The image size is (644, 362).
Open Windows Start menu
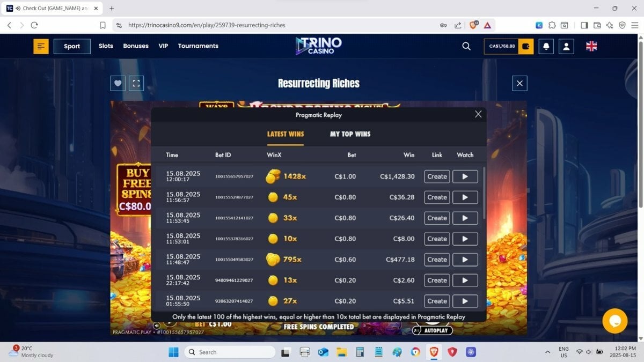pos(173,352)
